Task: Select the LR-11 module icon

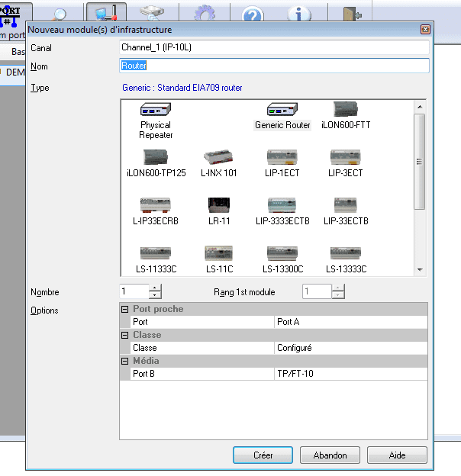Action: pos(219,206)
